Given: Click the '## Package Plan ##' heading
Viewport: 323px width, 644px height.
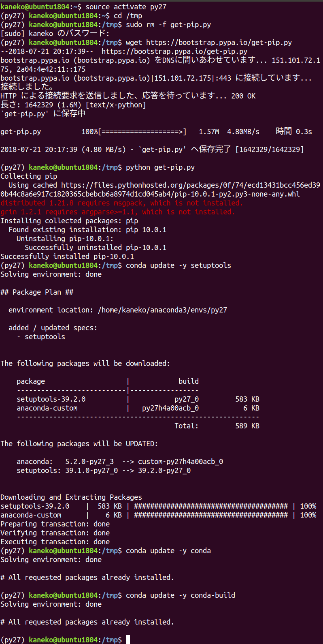Looking at the screenshot, I should [37, 292].
